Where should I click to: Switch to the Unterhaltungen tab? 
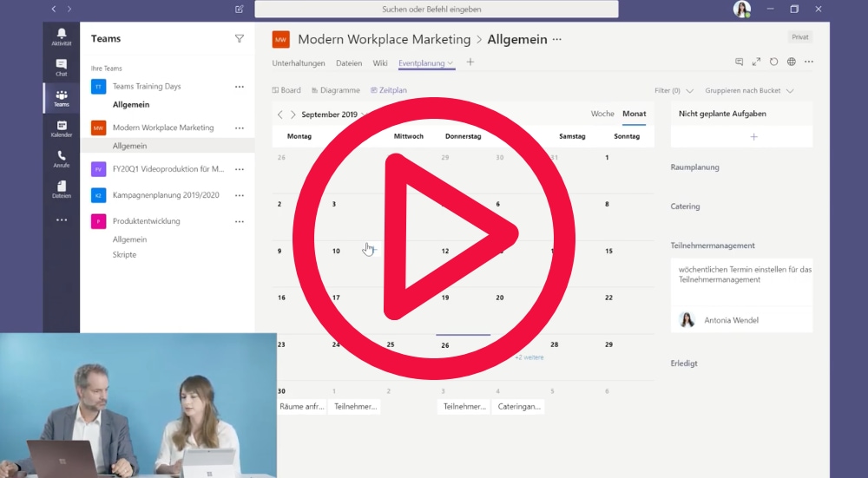(299, 63)
